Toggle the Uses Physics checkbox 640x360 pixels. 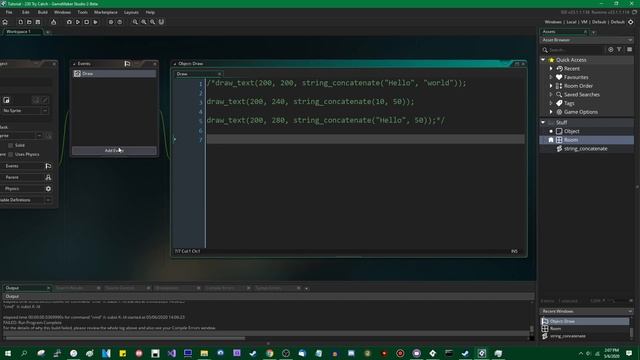11,154
